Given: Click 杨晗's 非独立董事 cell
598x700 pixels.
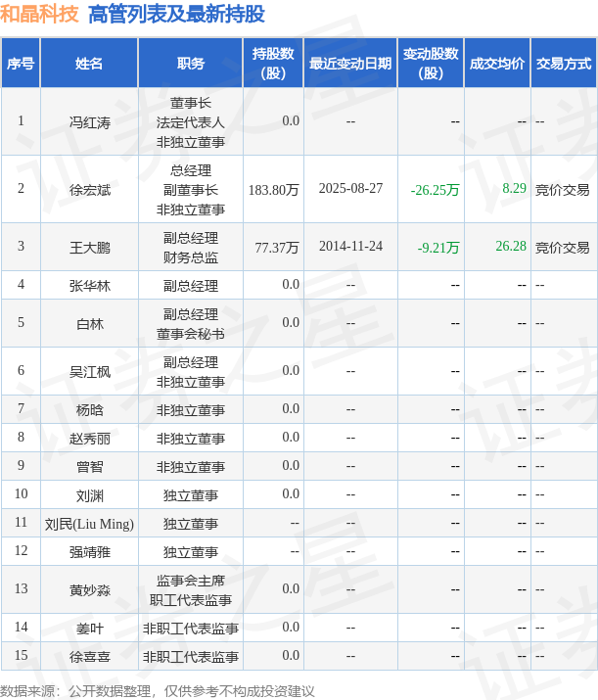Looking at the screenshot, I should 191,410.
